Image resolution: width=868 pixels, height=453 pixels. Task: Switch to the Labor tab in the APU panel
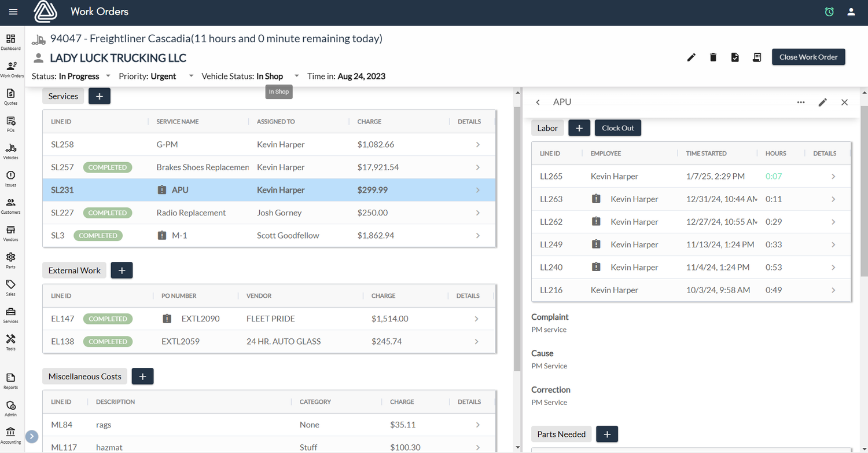pyautogui.click(x=547, y=127)
